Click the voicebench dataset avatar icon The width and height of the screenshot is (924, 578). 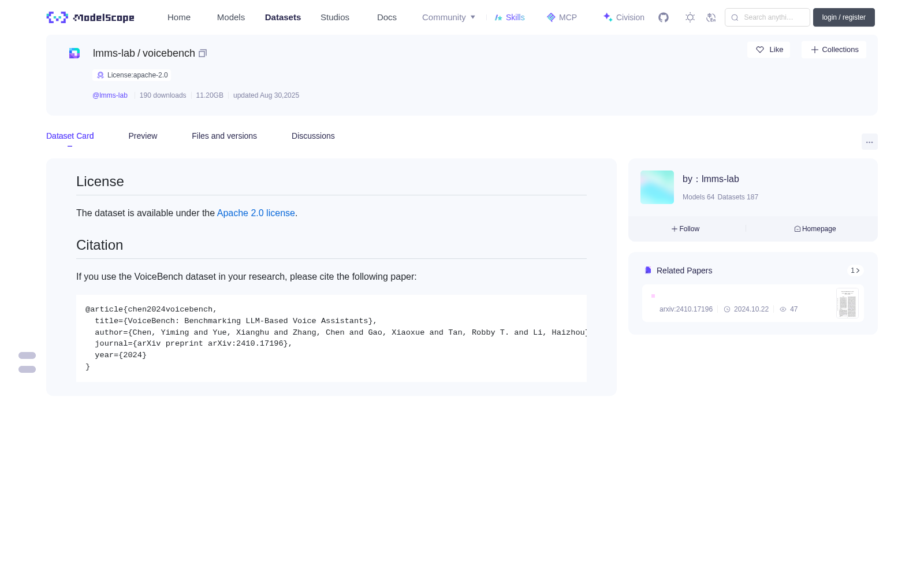74,53
